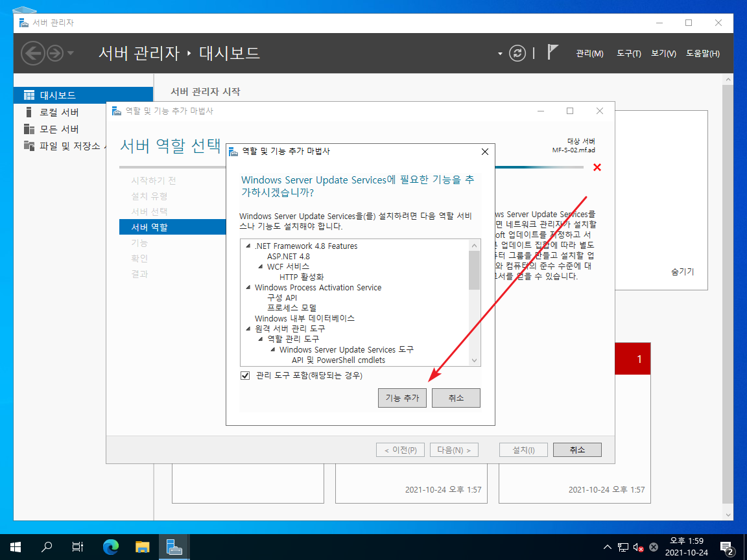Open the notification center icon
747x560 pixels.
727,548
